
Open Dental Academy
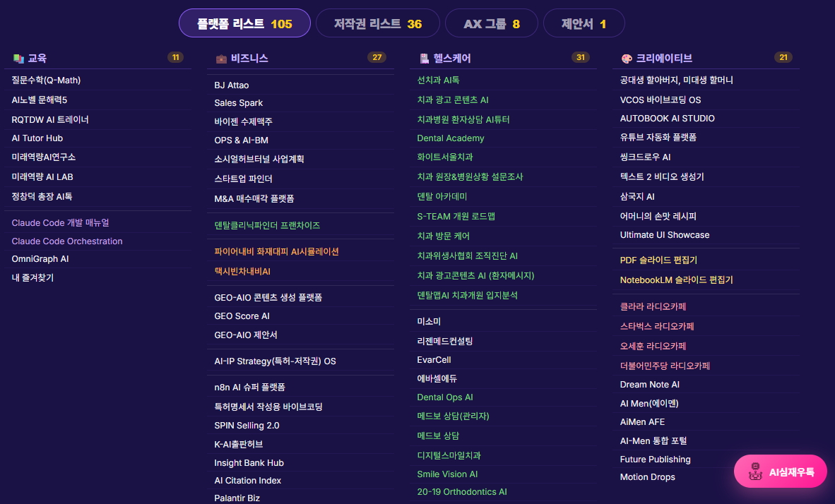pyautogui.click(x=451, y=138)
